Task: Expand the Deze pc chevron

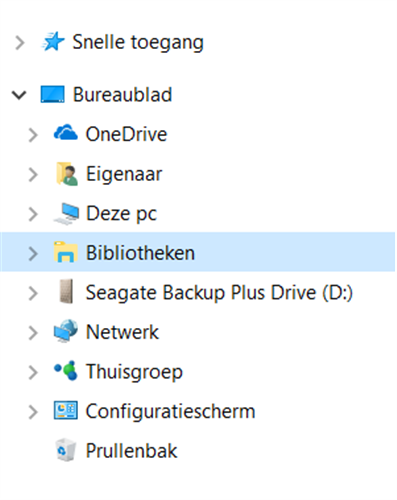Action: tap(33, 214)
